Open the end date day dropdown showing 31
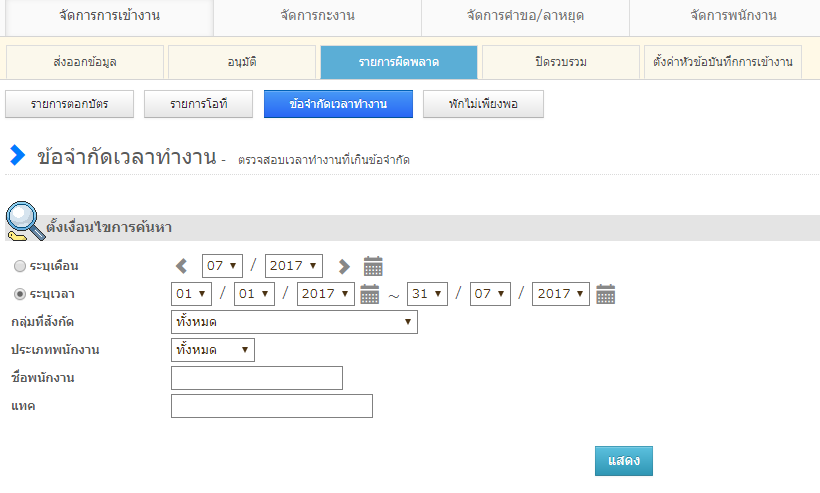 click(x=427, y=294)
